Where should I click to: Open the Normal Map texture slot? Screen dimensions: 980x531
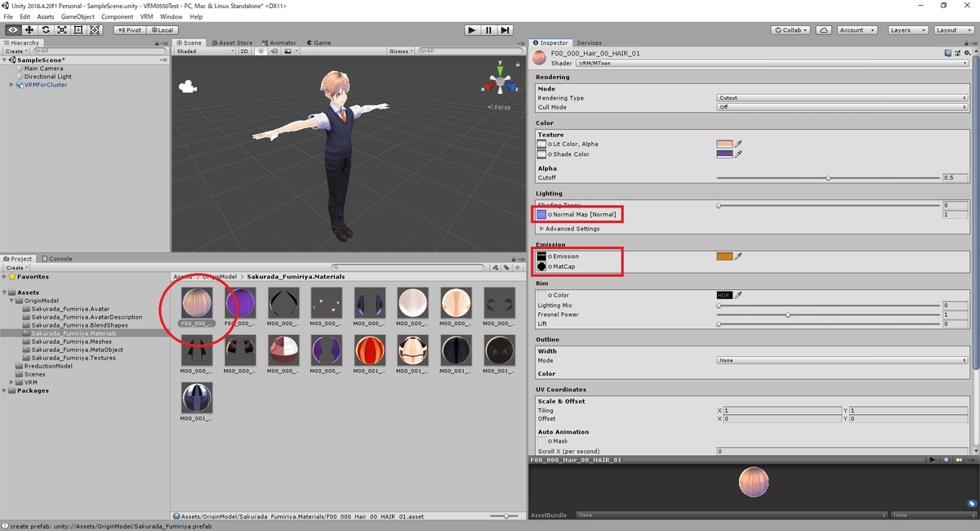point(541,215)
